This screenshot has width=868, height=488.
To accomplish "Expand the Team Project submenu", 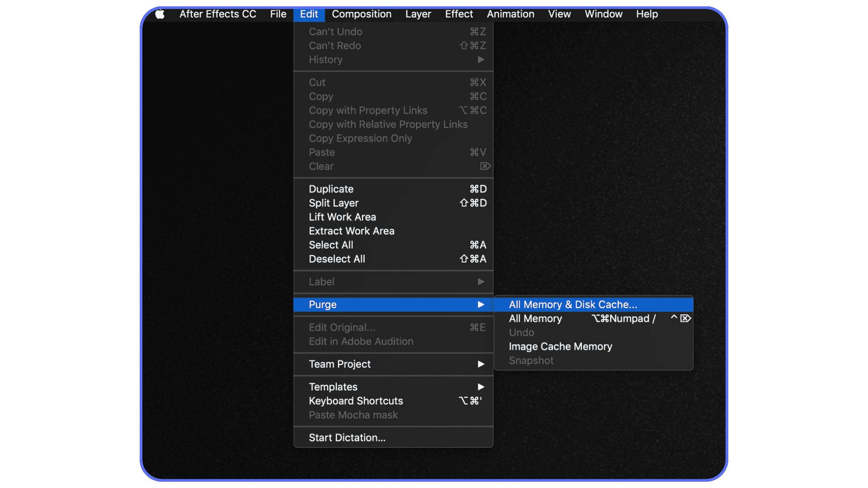I will pyautogui.click(x=340, y=364).
